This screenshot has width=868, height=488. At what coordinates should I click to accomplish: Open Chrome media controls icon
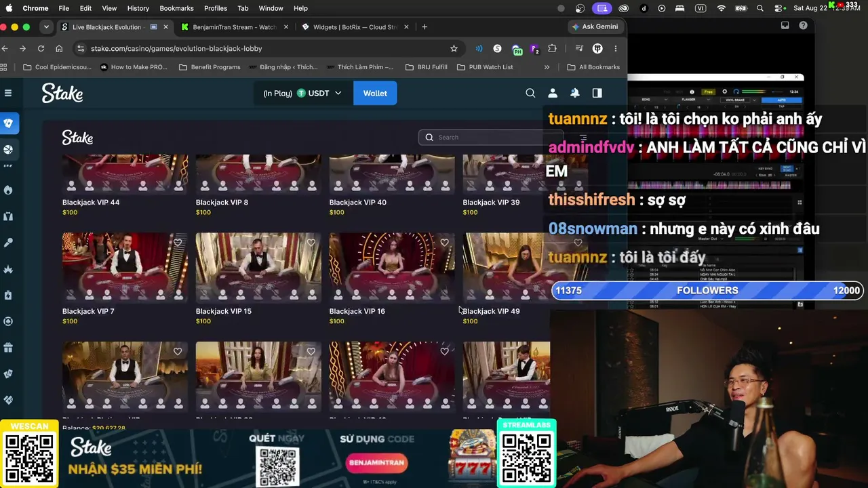[x=578, y=49]
